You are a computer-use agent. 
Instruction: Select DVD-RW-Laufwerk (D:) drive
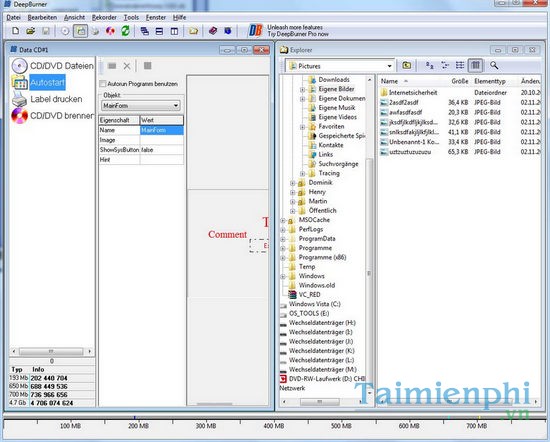tap(323, 379)
